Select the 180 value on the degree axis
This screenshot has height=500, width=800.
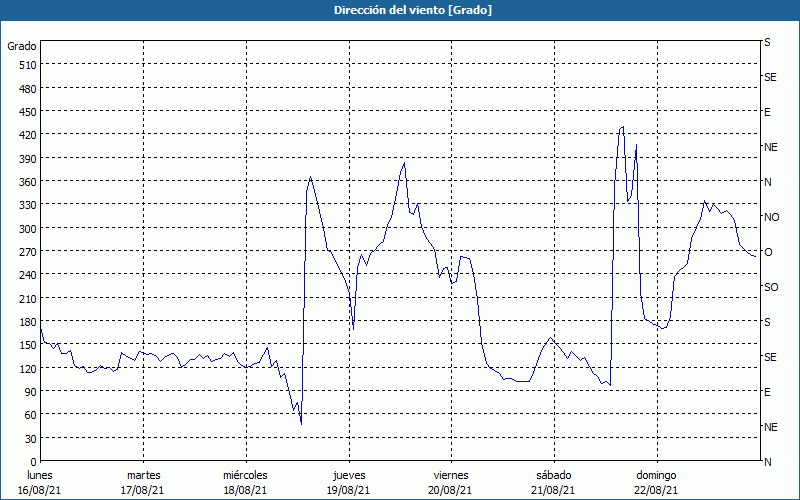coord(29,322)
